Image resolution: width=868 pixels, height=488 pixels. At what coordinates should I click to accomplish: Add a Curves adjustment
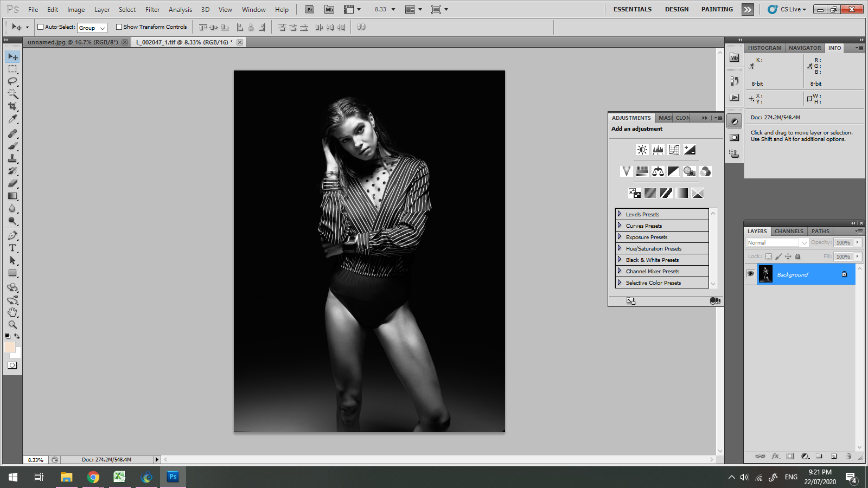[x=674, y=150]
